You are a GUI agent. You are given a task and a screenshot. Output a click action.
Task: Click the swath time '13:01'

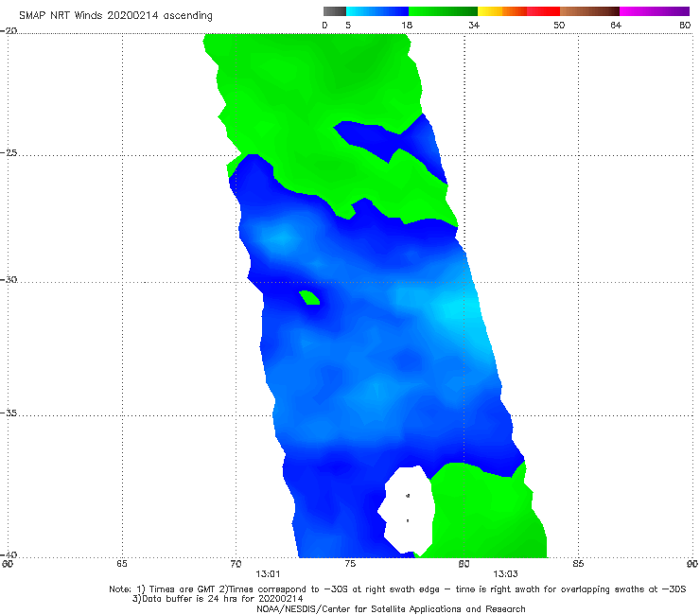point(268,574)
